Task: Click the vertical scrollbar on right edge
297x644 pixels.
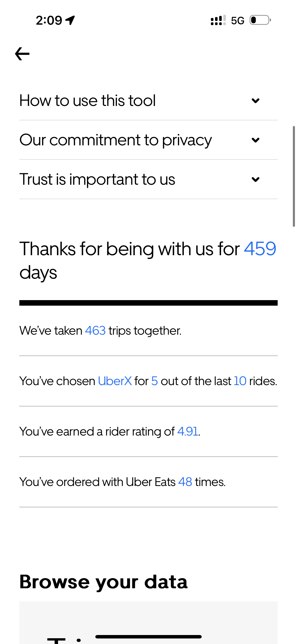Action: click(x=294, y=176)
